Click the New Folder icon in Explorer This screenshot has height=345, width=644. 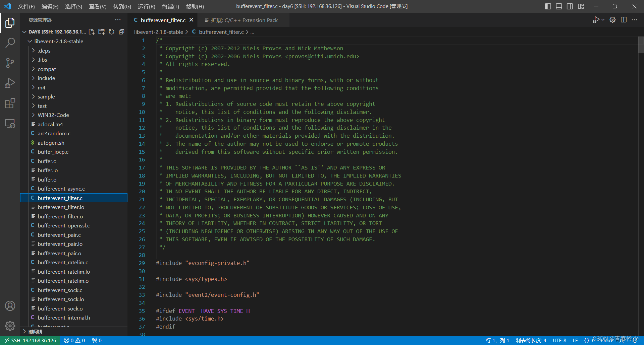tap(102, 32)
